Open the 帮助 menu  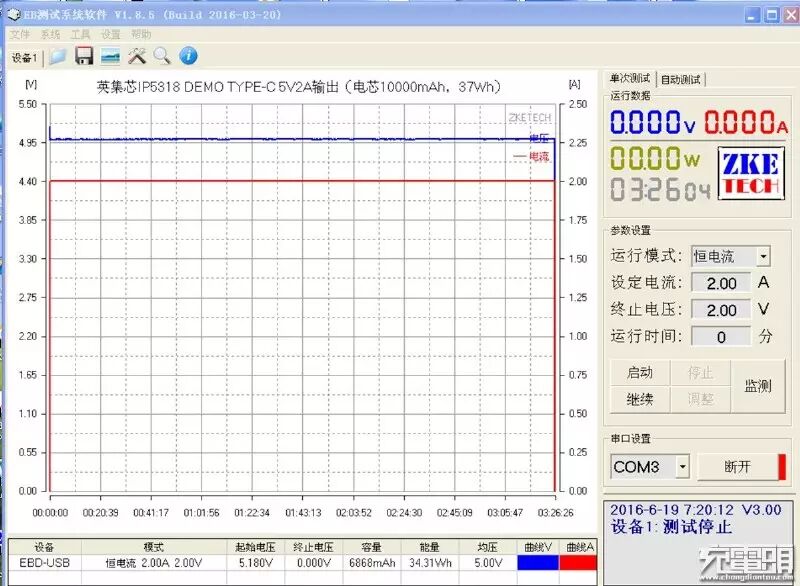click(141, 34)
